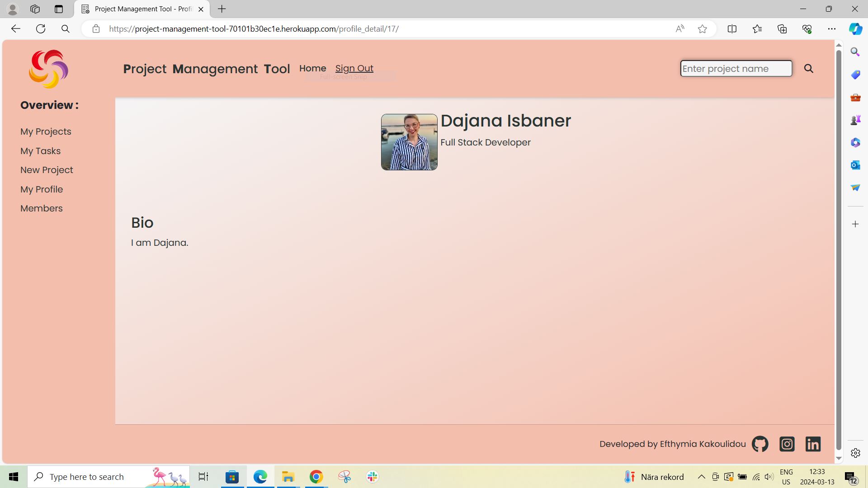Open the LinkedIn icon in the footer
Screen dimensions: 868x488
pyautogui.click(x=812, y=444)
